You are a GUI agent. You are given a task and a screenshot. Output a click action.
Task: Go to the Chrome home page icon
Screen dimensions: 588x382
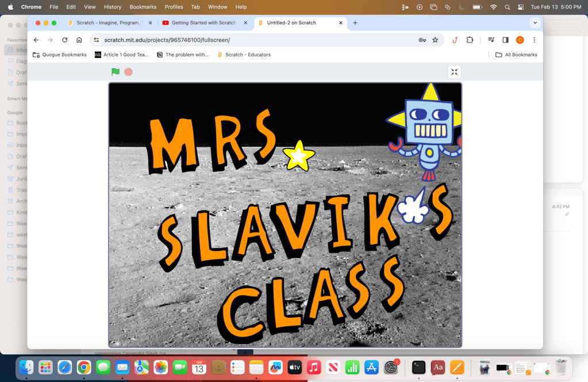click(x=79, y=40)
